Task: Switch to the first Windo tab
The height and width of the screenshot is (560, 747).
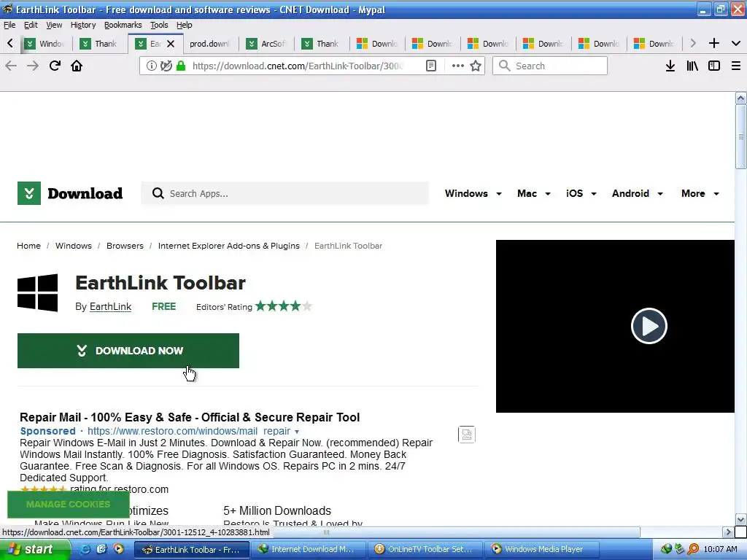Action: [44, 44]
